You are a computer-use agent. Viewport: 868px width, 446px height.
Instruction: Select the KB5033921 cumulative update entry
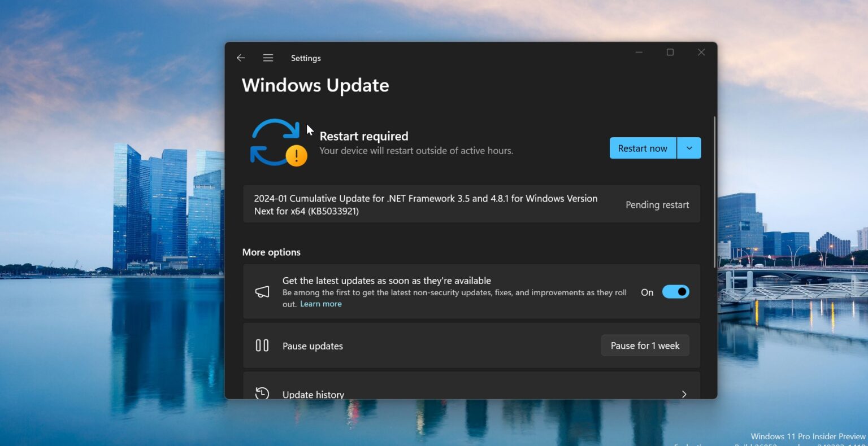(x=425, y=204)
